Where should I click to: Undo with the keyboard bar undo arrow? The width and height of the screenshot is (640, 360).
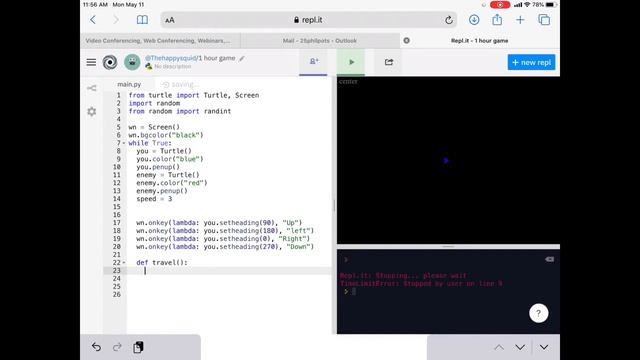(x=96, y=347)
